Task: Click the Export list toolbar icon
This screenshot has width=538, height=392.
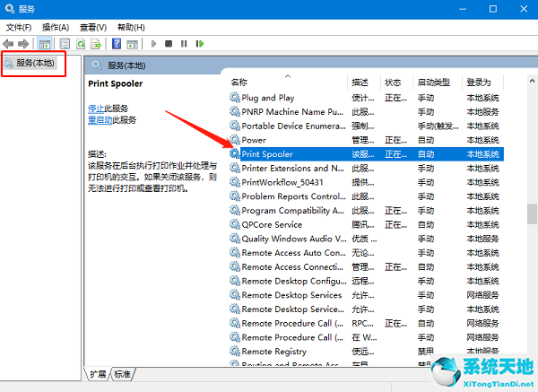Action: click(x=96, y=44)
